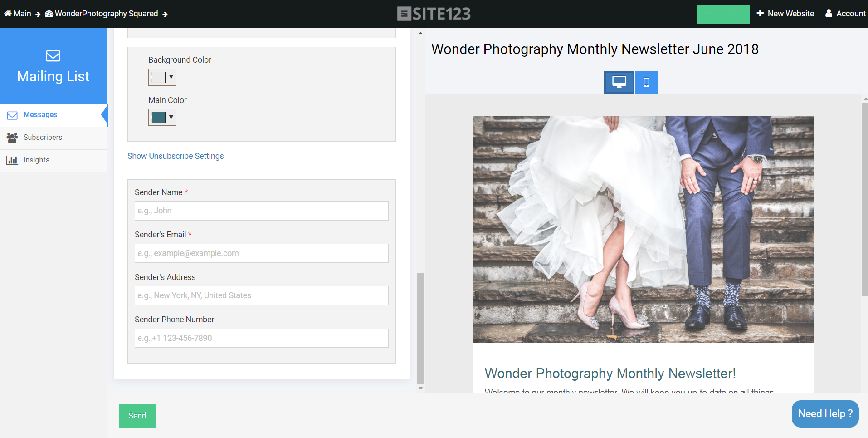868x438 pixels.
Task: Open the Main Color dropdown
Action: click(x=171, y=117)
